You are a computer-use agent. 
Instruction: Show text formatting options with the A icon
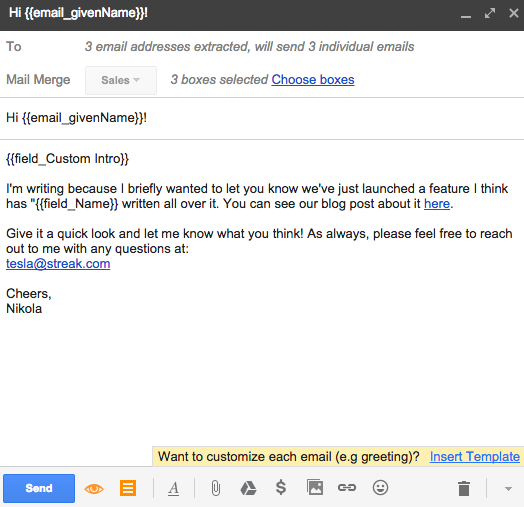coord(173,489)
